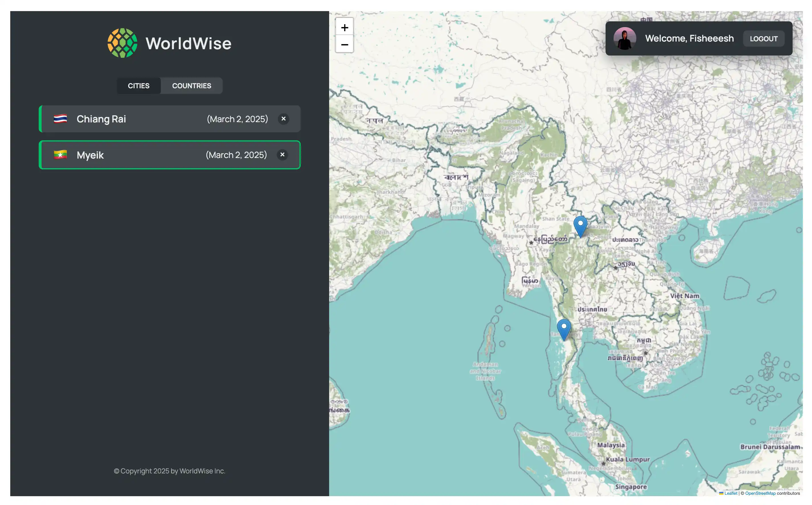Zoom in on the map

pos(345,27)
